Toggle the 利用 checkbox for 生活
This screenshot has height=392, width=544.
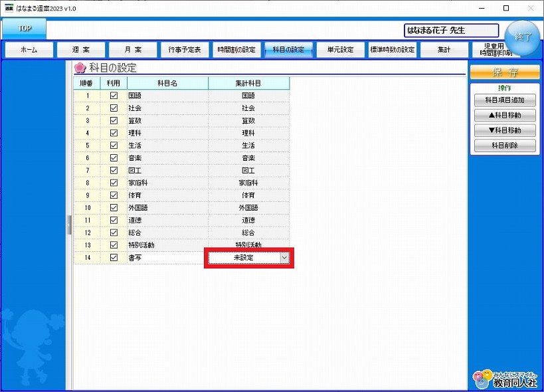point(114,146)
